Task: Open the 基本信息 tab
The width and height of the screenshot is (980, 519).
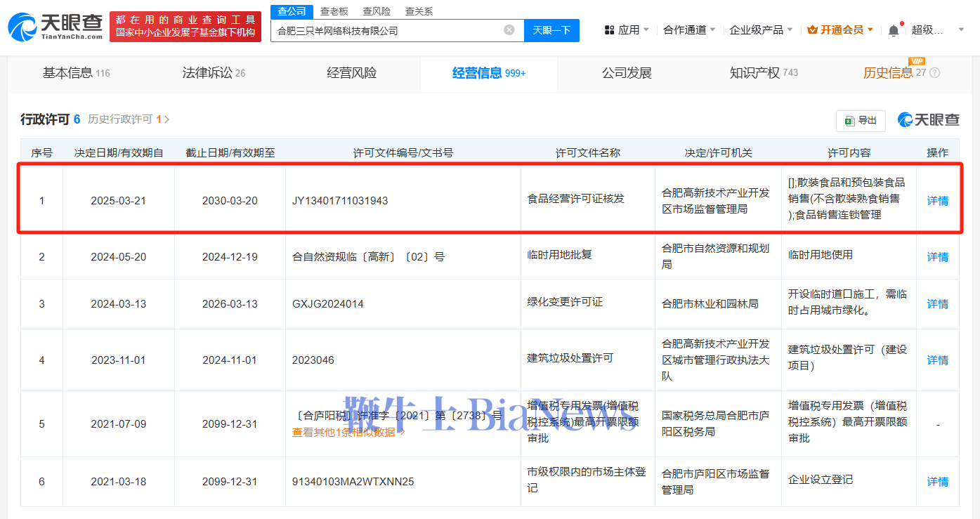Action: (x=76, y=73)
